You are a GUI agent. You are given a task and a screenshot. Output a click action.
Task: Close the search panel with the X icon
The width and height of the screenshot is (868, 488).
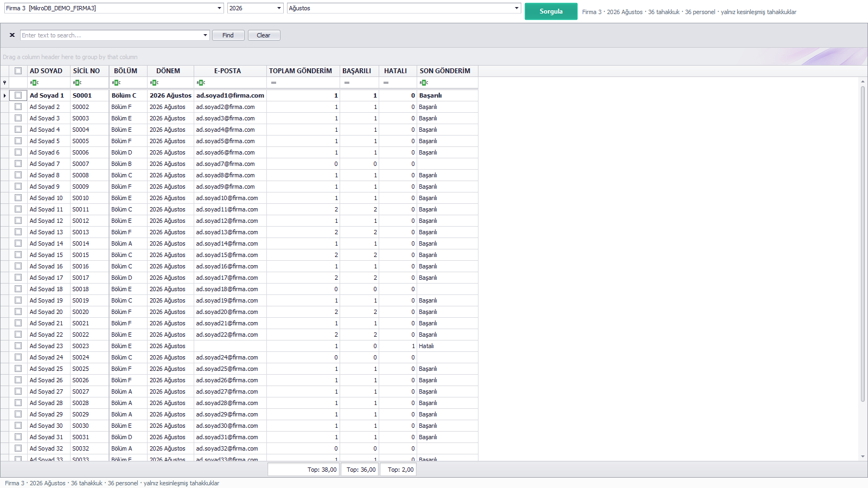12,35
